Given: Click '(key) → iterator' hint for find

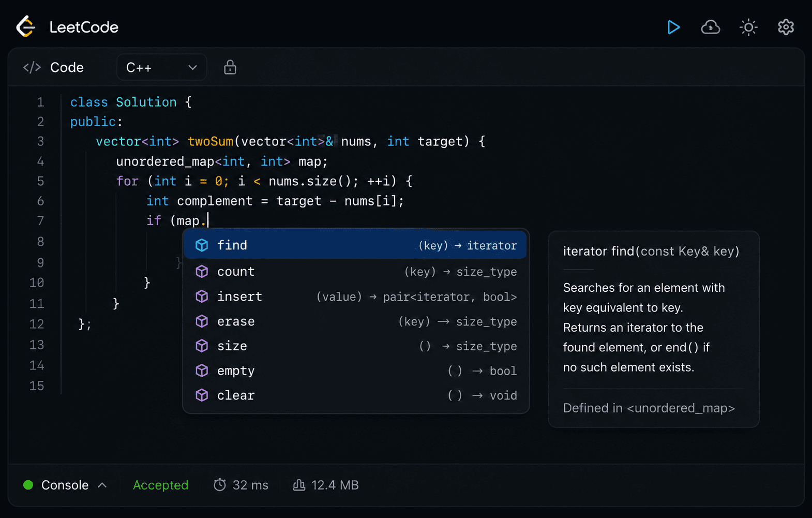Looking at the screenshot, I should [x=468, y=246].
